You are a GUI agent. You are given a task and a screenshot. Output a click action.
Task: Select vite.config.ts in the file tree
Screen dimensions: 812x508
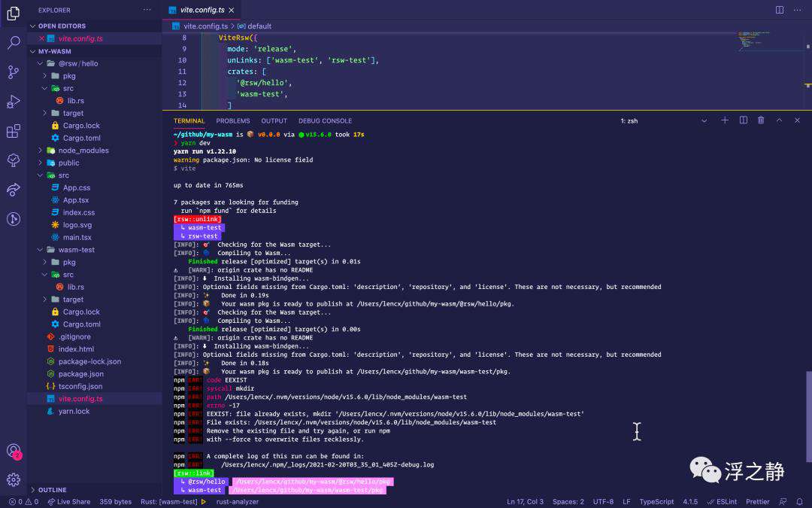coord(80,399)
